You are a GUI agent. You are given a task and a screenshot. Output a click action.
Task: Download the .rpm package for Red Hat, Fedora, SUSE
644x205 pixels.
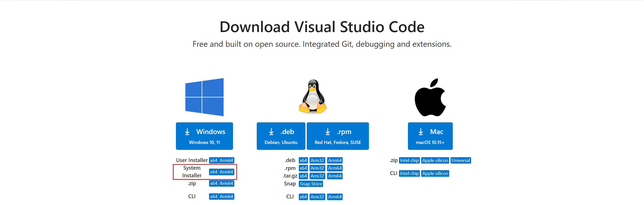[x=338, y=136]
